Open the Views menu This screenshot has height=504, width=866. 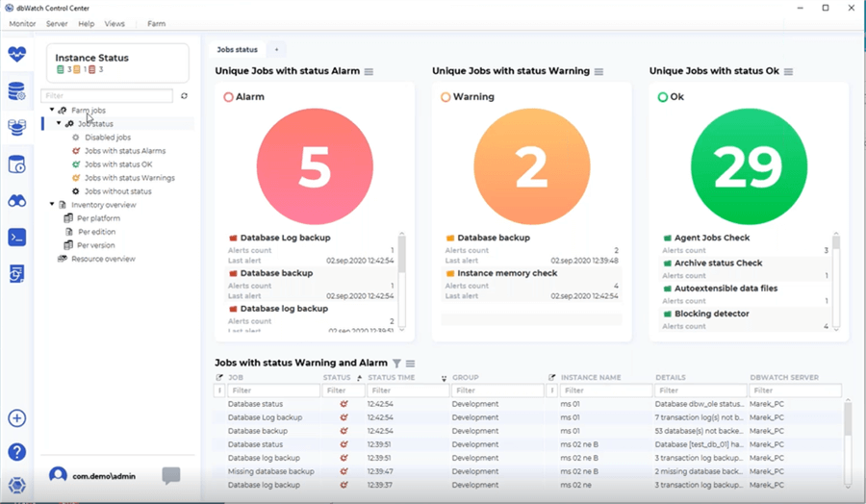click(x=115, y=24)
